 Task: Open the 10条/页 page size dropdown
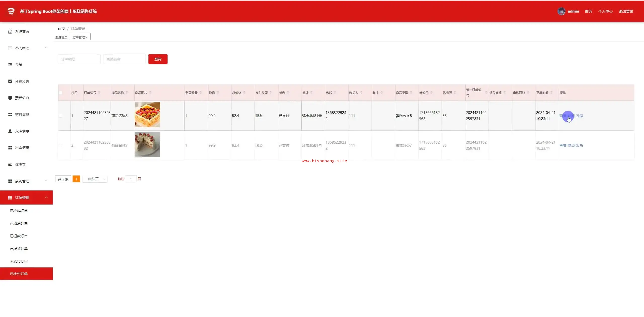tap(95, 179)
